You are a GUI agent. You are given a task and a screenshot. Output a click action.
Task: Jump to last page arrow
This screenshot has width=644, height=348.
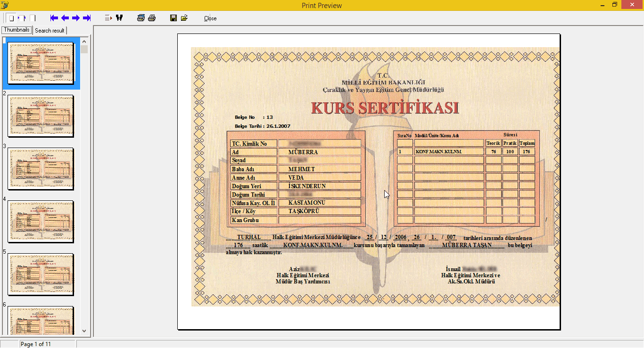pos(87,18)
